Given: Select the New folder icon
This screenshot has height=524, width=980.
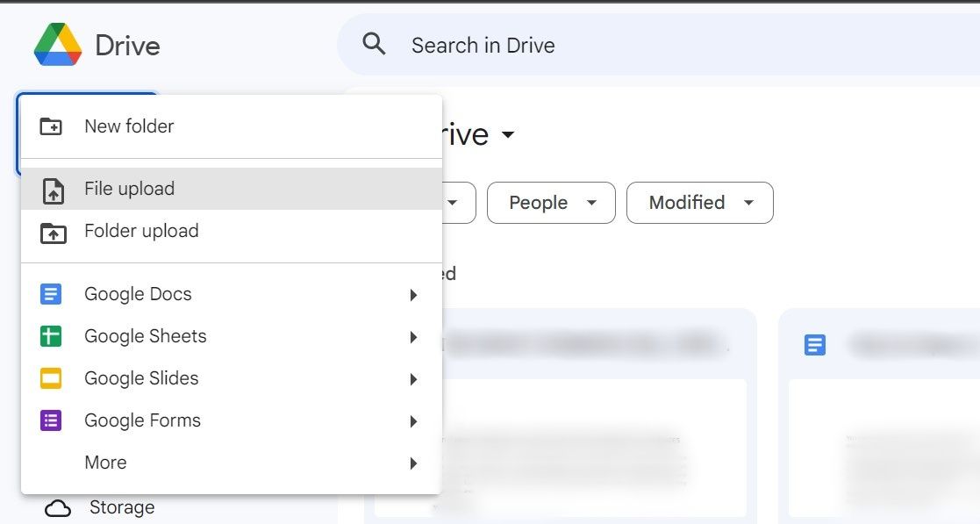Looking at the screenshot, I should pyautogui.click(x=52, y=126).
